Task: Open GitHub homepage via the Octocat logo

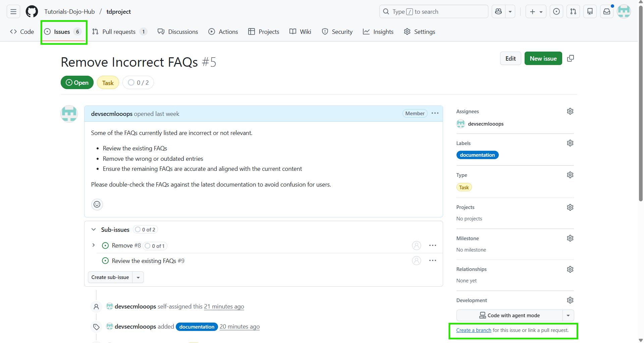Action: click(x=32, y=11)
